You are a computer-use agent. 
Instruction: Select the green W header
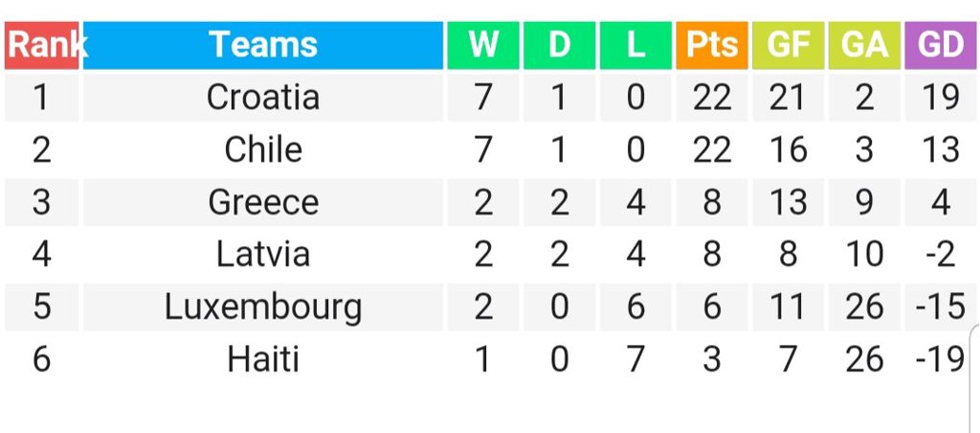point(483,45)
